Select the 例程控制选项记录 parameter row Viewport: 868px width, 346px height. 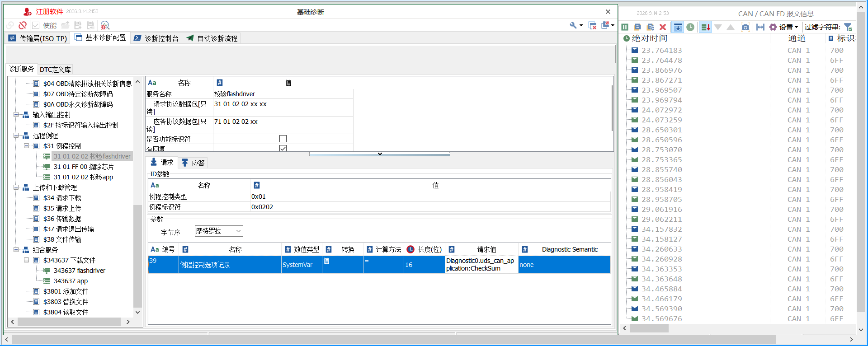[379, 265]
